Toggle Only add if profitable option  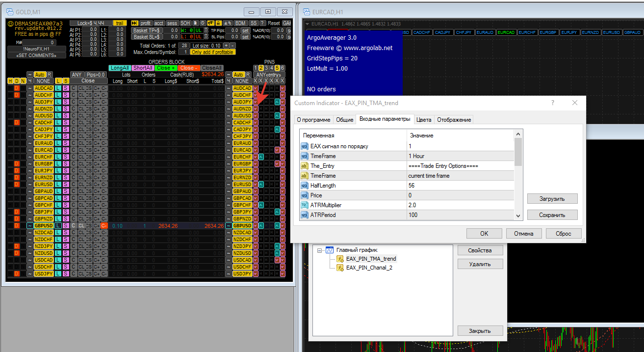coord(213,52)
